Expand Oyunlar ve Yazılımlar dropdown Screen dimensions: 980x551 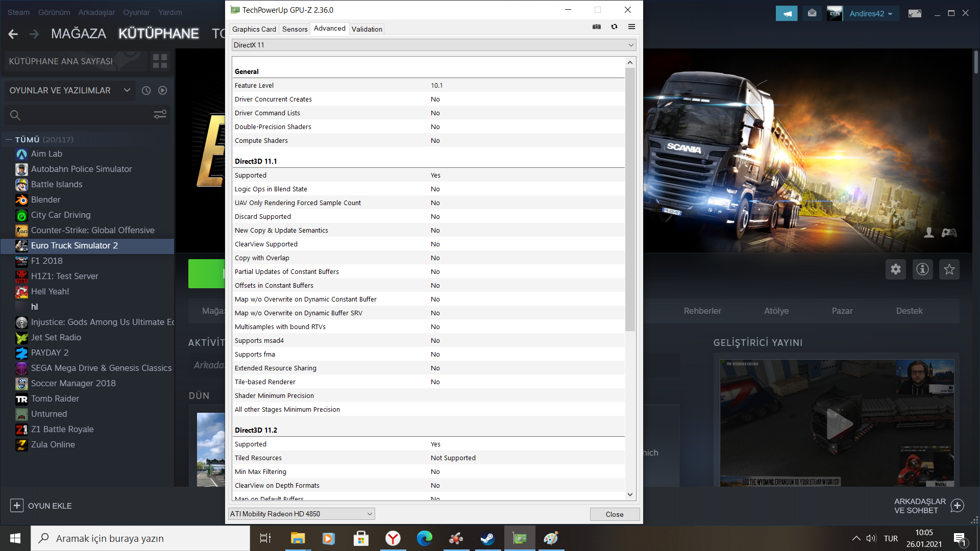coord(127,90)
